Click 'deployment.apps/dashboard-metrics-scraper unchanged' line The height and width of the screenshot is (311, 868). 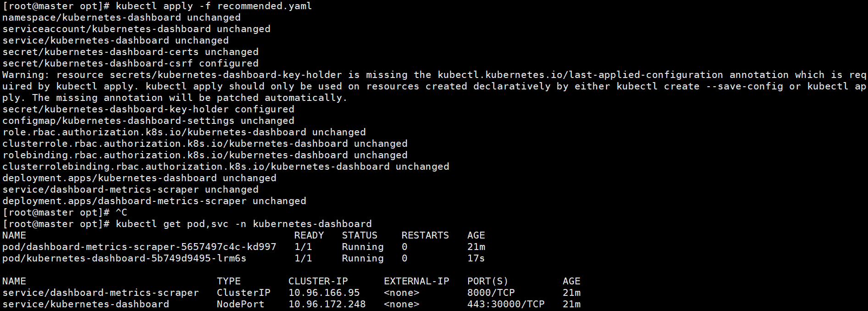(154, 201)
